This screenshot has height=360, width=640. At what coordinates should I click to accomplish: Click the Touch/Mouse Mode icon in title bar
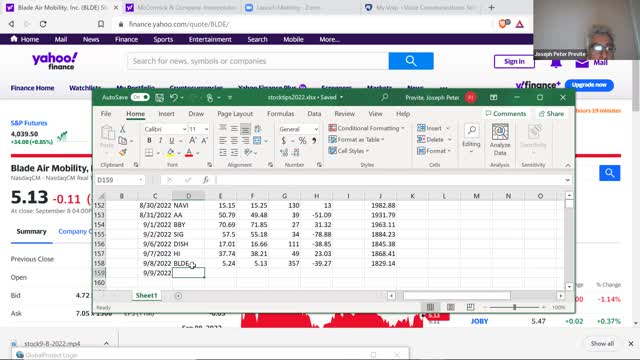[x=210, y=98]
